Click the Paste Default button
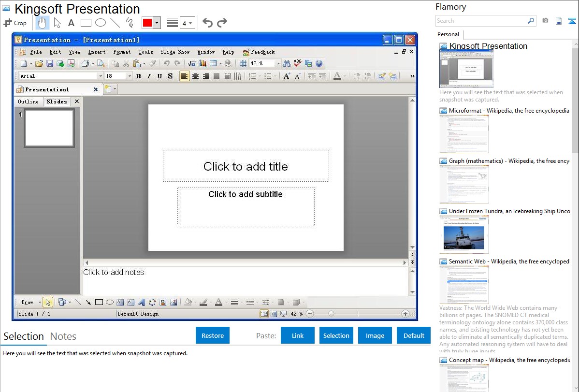 point(414,335)
